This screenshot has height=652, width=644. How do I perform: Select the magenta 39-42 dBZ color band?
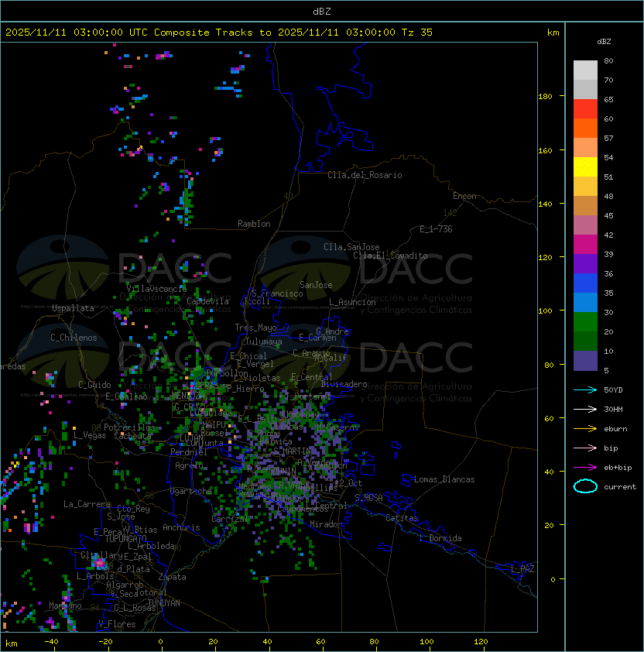[585, 245]
